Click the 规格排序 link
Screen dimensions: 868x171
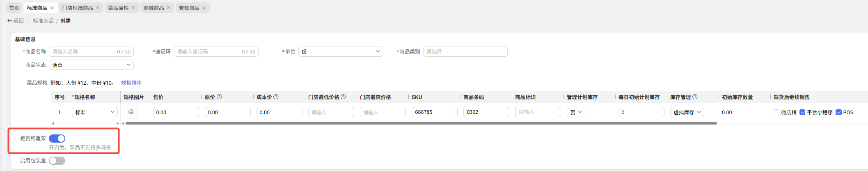tap(131, 83)
